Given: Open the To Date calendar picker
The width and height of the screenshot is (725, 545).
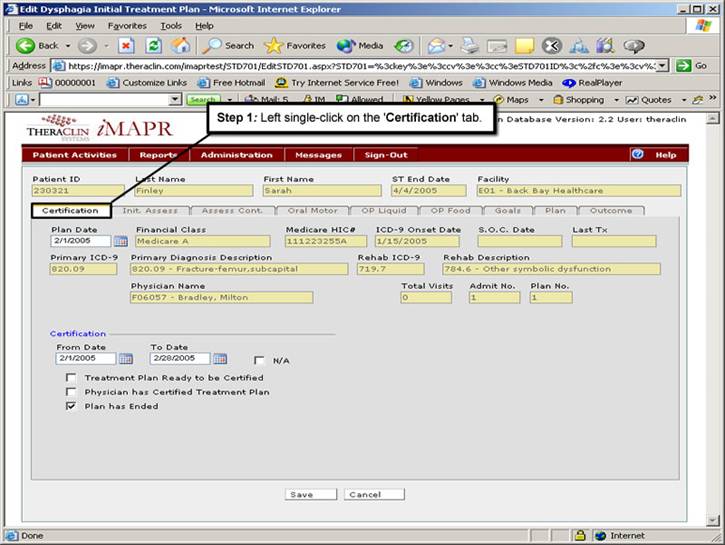Looking at the screenshot, I should click(220, 358).
